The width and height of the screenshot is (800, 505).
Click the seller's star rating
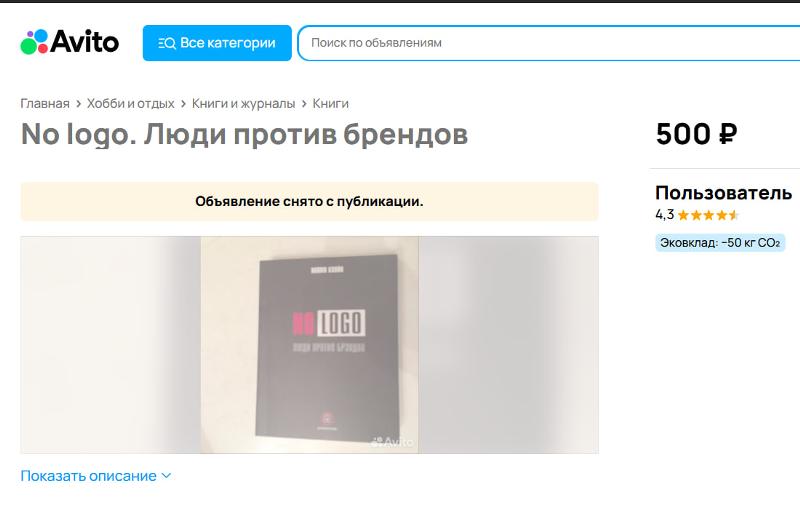[708, 215]
